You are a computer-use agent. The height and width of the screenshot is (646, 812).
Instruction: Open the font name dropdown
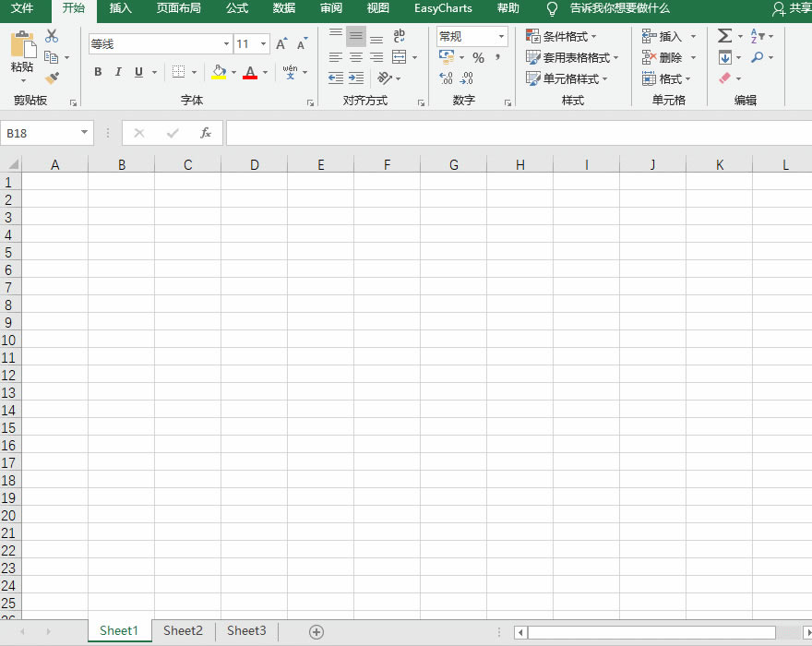225,43
